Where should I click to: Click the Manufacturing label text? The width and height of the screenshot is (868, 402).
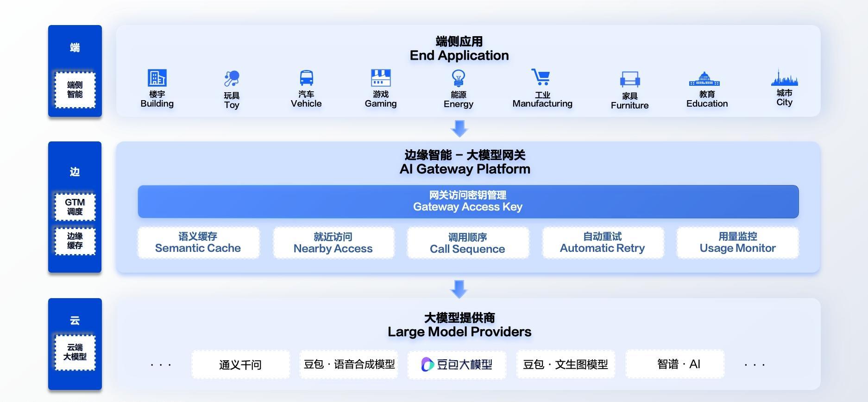click(x=542, y=103)
